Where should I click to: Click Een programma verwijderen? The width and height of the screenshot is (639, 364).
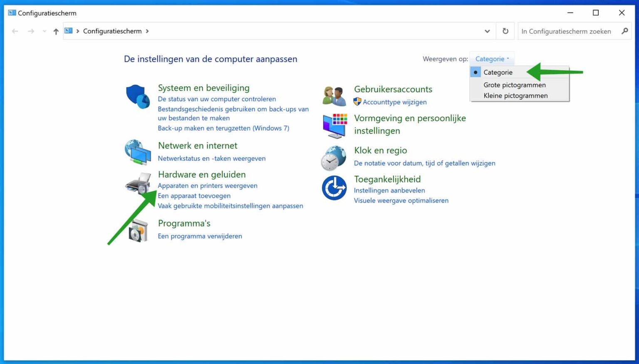pyautogui.click(x=200, y=236)
